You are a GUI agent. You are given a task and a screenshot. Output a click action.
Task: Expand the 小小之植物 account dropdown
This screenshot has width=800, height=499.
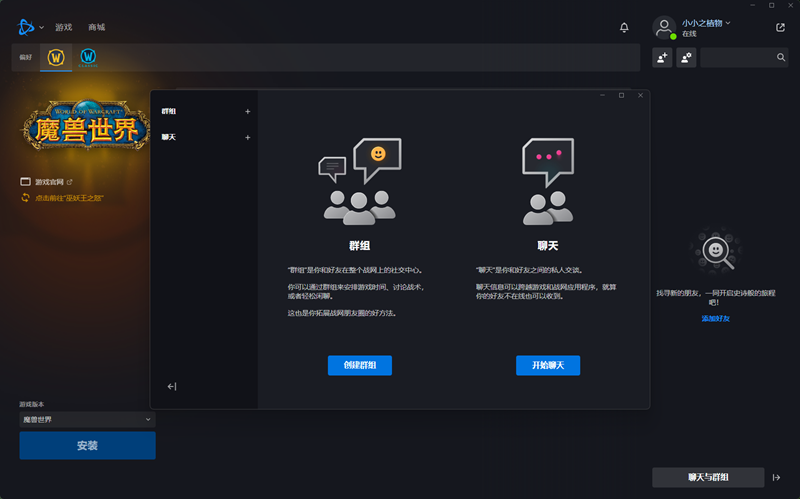[x=706, y=23]
